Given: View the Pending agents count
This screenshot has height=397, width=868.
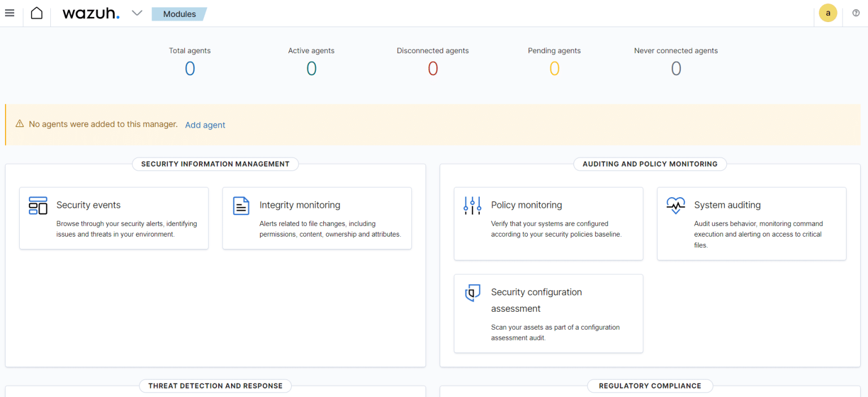Looking at the screenshot, I should point(554,69).
